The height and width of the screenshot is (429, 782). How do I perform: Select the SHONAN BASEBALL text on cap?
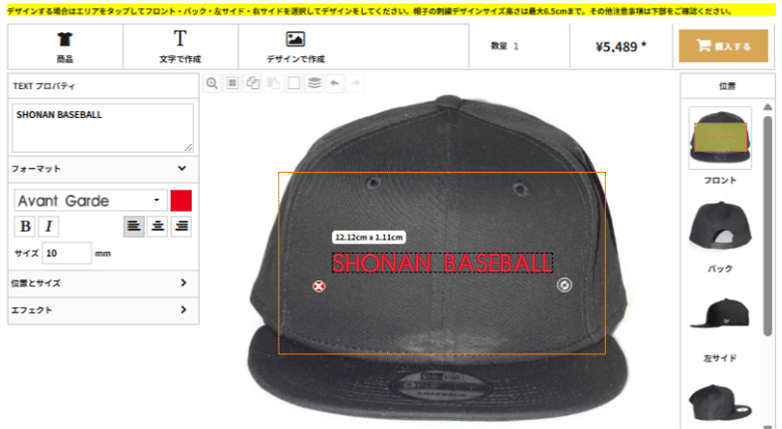(x=442, y=263)
